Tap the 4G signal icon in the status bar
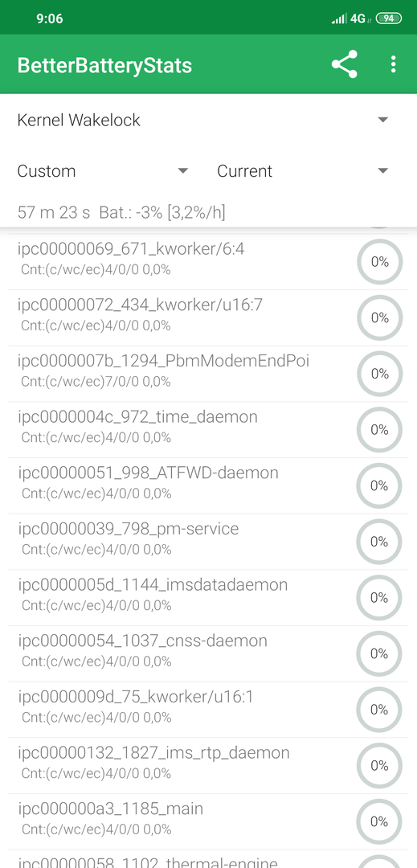Image resolution: width=417 pixels, height=868 pixels. coord(358,18)
